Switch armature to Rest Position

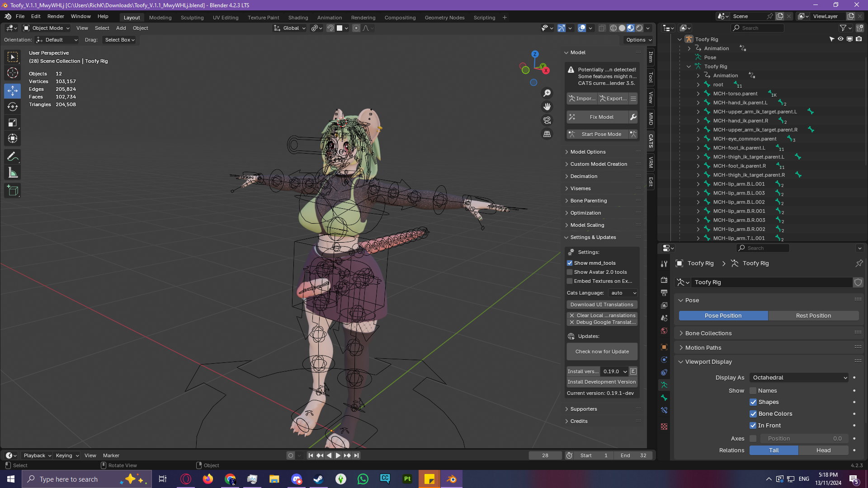pyautogui.click(x=814, y=316)
